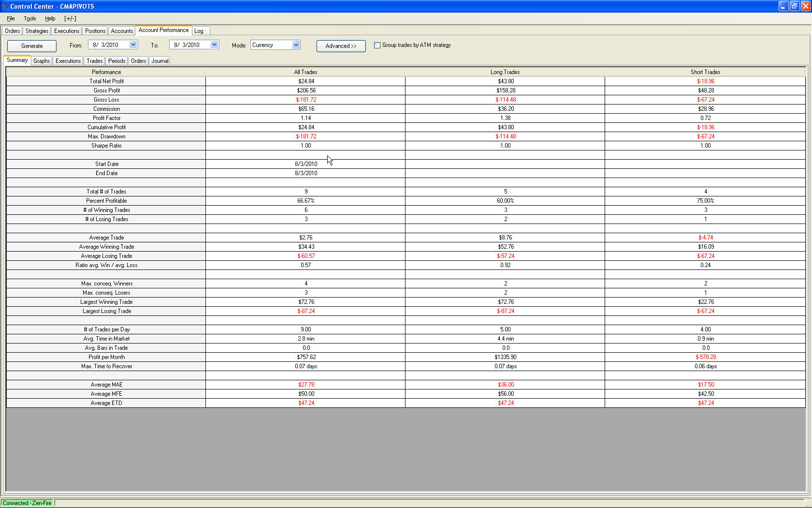Select the Average MAE row label

pos(106,385)
